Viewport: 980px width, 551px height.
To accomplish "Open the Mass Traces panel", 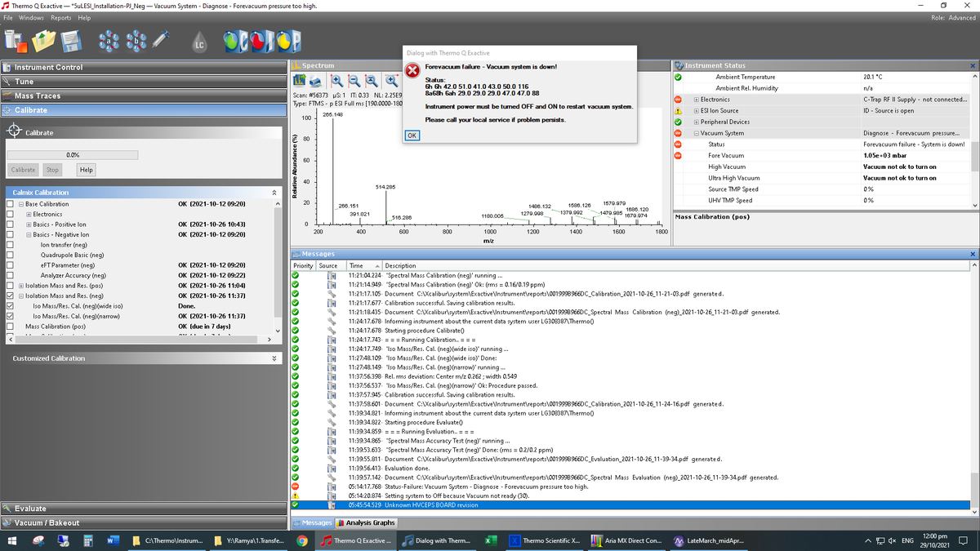I will pos(143,96).
